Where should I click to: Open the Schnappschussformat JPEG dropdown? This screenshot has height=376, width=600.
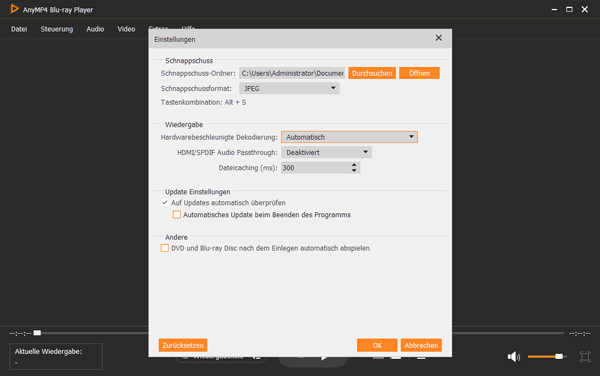[289, 88]
